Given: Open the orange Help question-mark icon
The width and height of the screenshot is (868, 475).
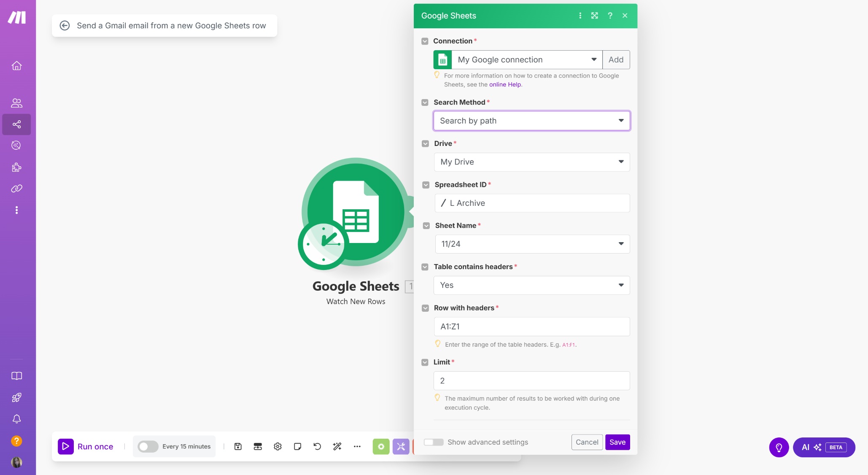Looking at the screenshot, I should click(16, 441).
